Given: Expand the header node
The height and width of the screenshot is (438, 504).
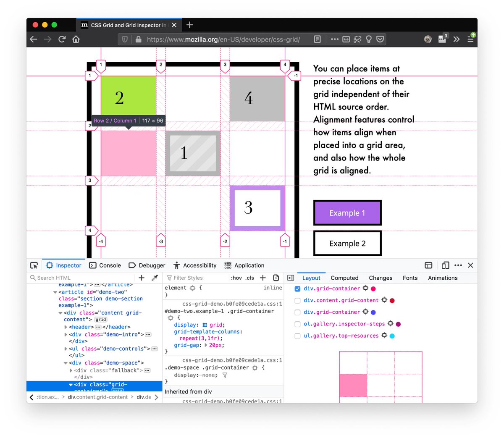Looking at the screenshot, I should click(66, 327).
